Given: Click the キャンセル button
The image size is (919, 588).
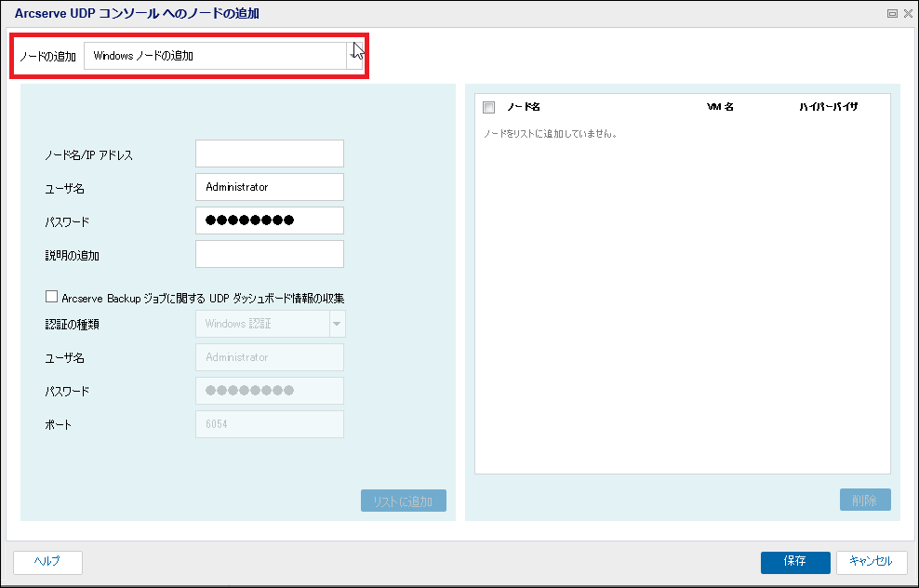Looking at the screenshot, I should (x=872, y=563).
